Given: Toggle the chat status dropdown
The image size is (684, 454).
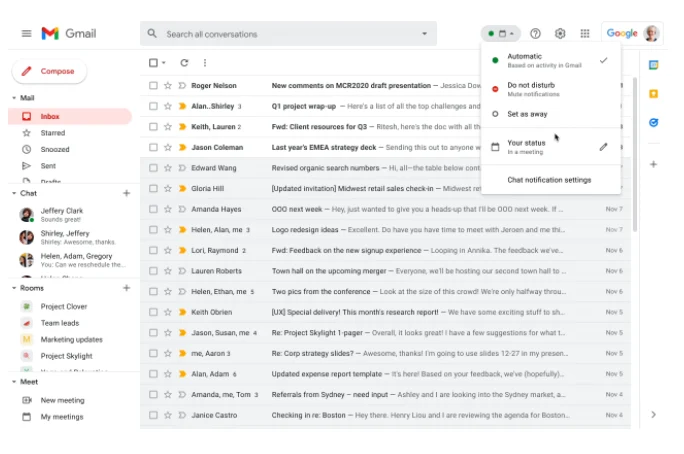Looking at the screenshot, I should [x=501, y=34].
